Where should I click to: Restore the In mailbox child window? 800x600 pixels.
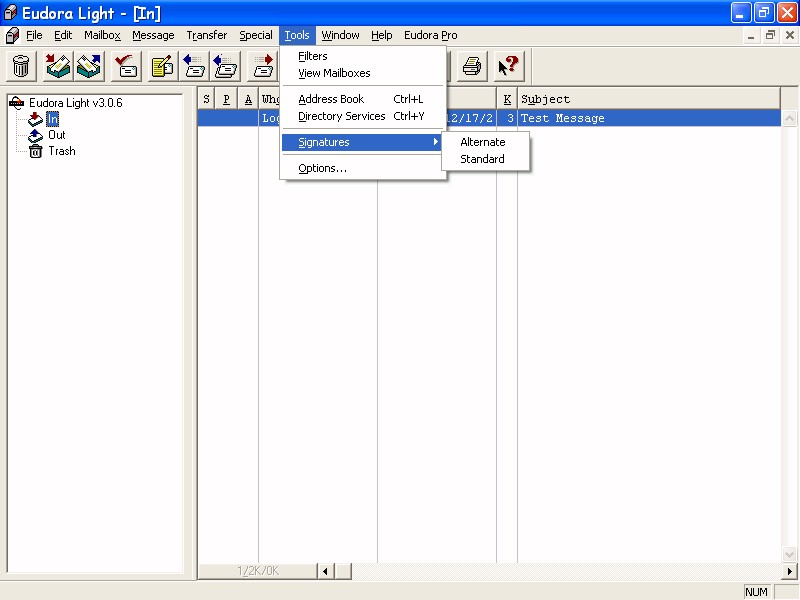[770, 36]
